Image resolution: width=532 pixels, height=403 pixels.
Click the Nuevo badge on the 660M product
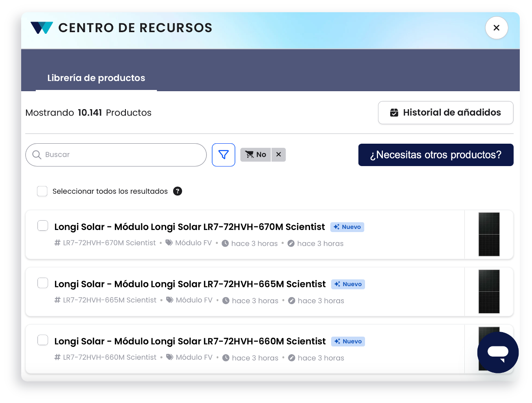coord(348,342)
